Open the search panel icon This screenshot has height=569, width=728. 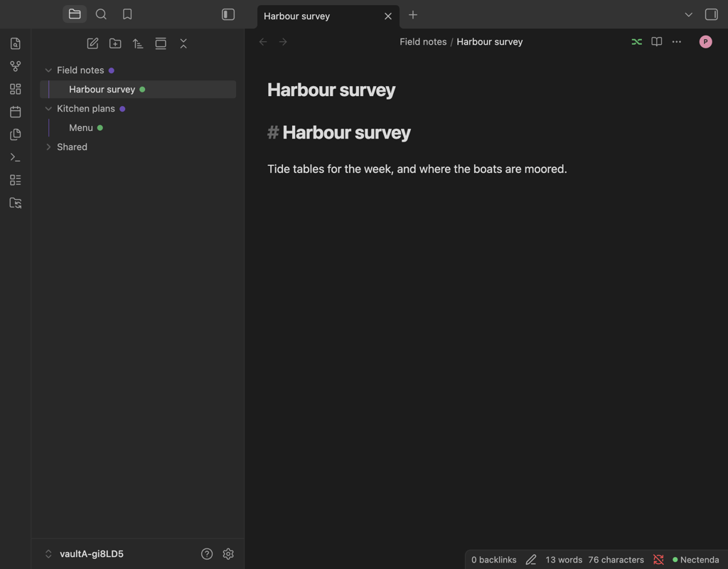[x=101, y=14]
